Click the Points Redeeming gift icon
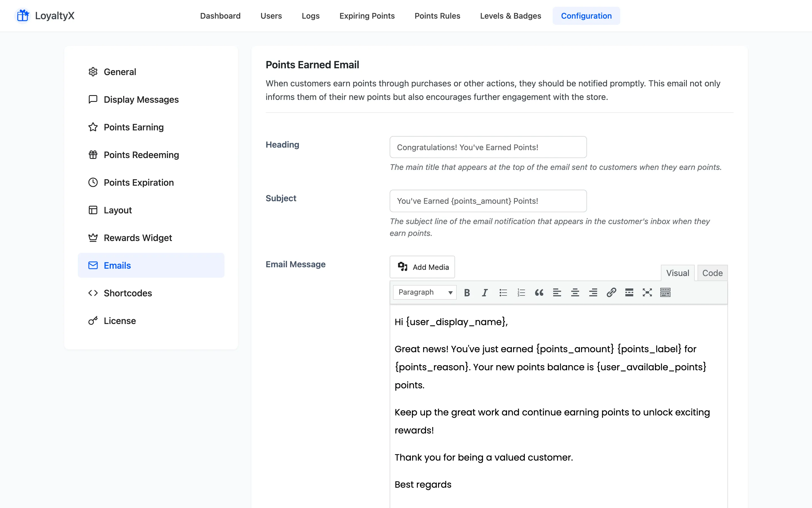 [x=93, y=155]
